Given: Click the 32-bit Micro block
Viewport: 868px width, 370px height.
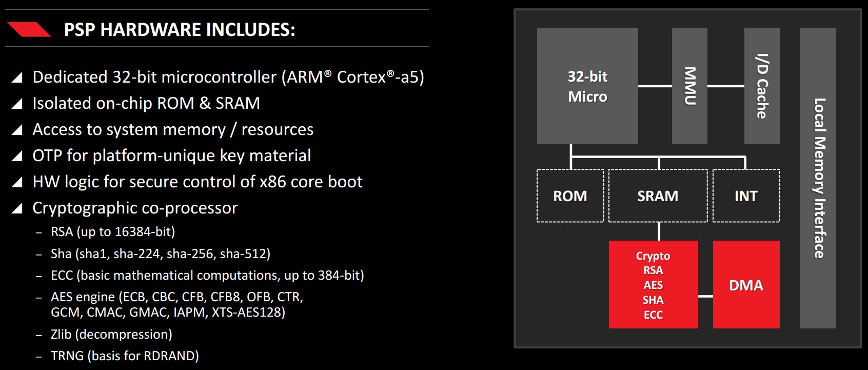Looking at the screenshot, I should click(587, 86).
